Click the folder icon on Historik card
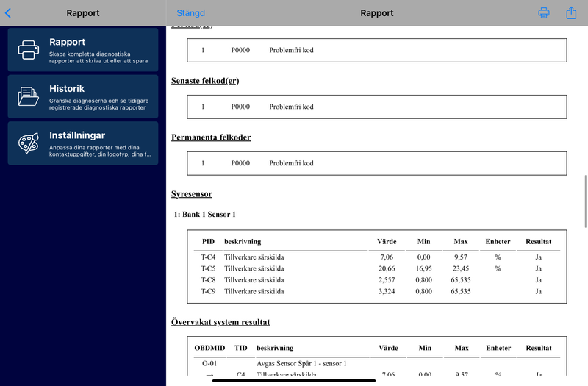The image size is (588, 386). tap(29, 96)
